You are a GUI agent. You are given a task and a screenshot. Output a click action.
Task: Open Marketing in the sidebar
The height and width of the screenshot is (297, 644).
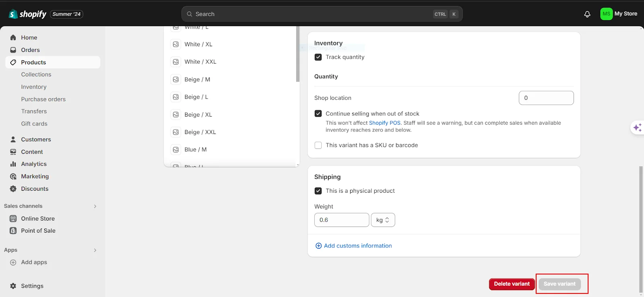pos(35,176)
